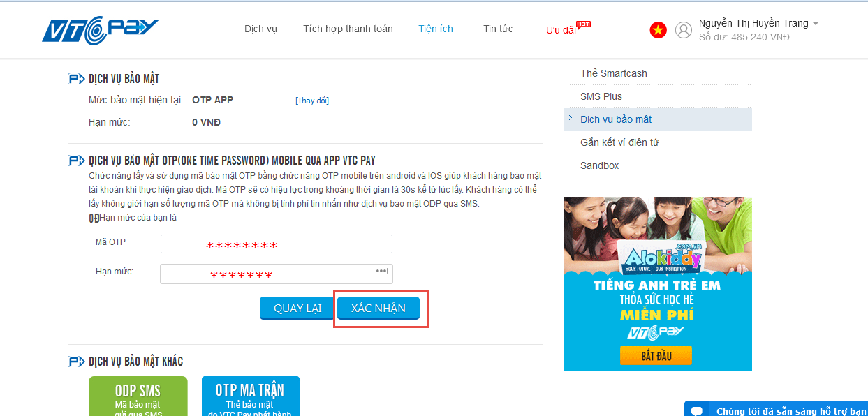
Task: Click the VTC Pay logo
Action: [101, 30]
